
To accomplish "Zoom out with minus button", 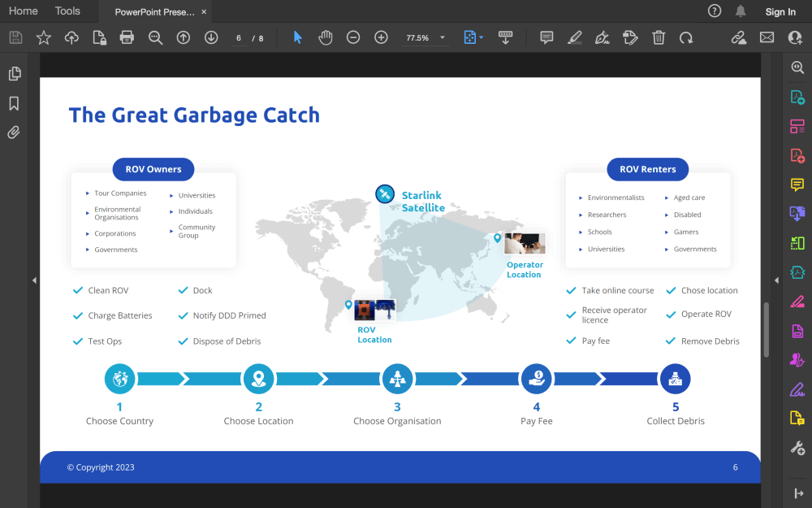I will coord(353,37).
